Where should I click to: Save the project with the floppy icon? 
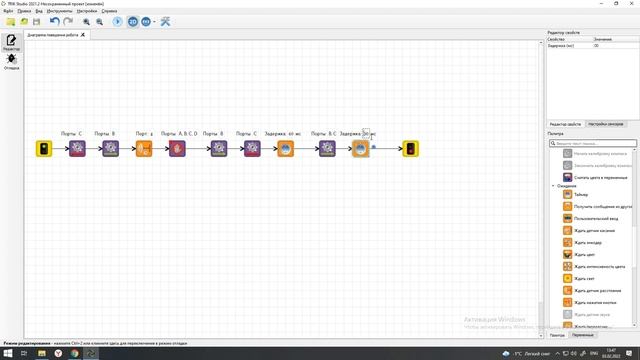point(37,22)
